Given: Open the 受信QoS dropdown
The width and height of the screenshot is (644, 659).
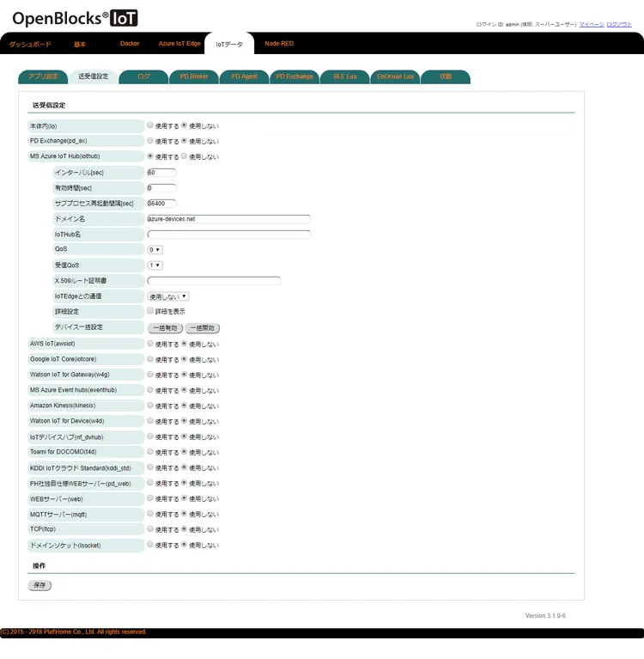Looking at the screenshot, I should [x=155, y=265].
